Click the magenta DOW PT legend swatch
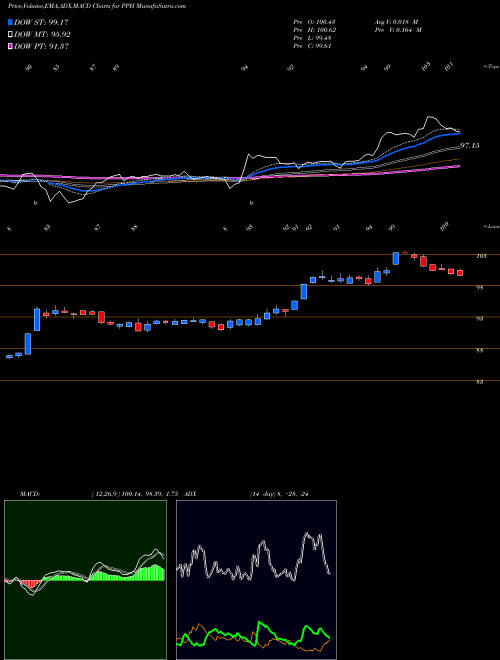Screen dimensions: 500x660 [11, 46]
